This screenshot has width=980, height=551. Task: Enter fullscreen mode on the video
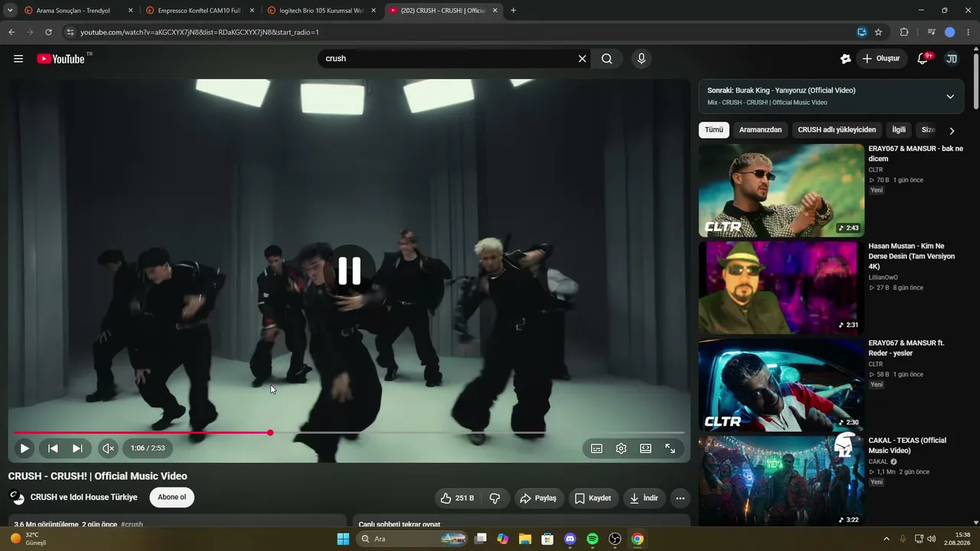[x=670, y=448]
